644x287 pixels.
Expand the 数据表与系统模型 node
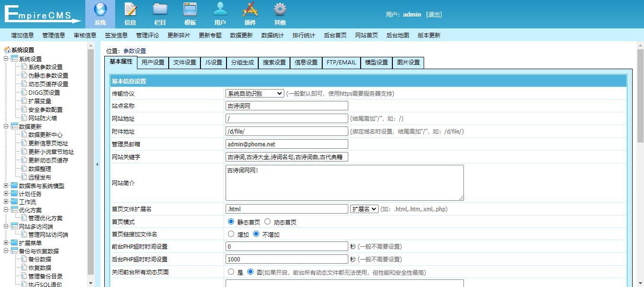tap(6, 186)
